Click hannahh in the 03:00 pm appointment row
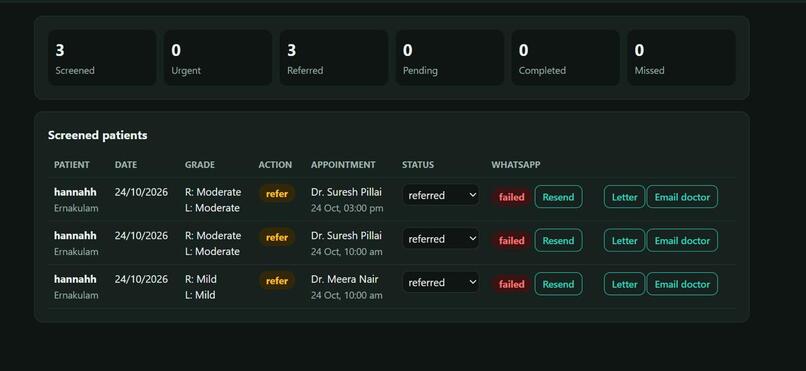The height and width of the screenshot is (371, 806). coord(75,192)
